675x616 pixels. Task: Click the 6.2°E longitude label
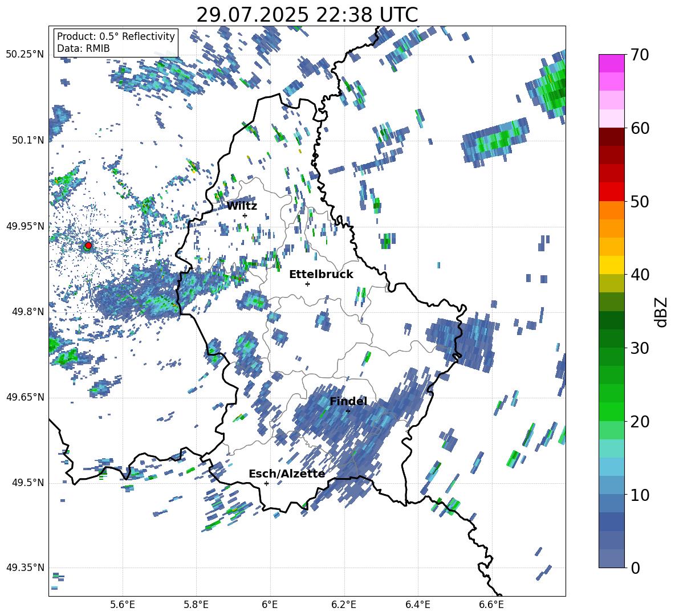pyautogui.click(x=344, y=605)
